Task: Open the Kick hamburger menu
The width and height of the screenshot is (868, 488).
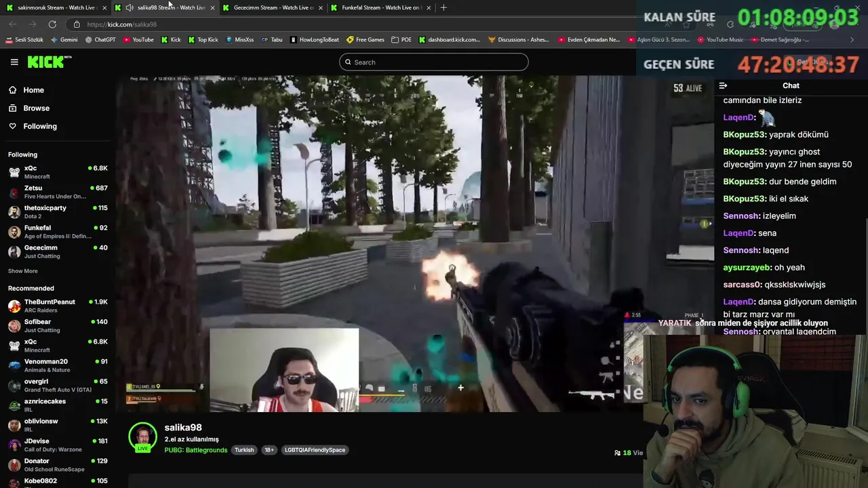Action: pos(14,62)
